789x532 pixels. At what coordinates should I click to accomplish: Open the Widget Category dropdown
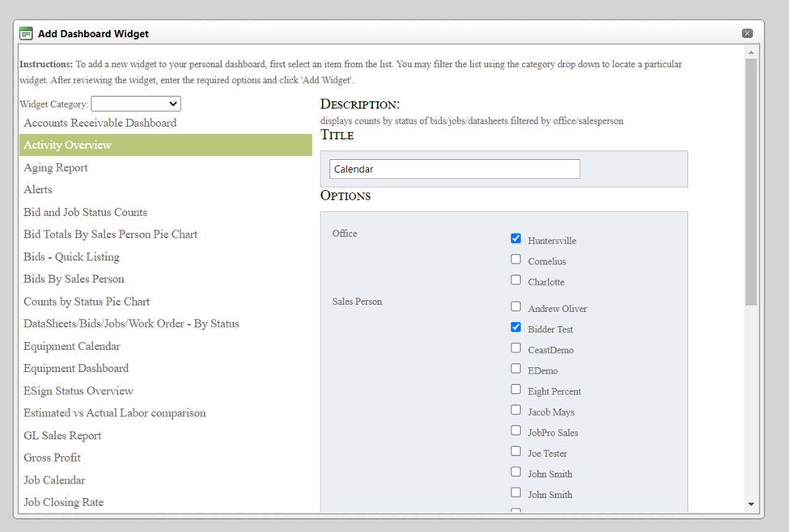[x=136, y=103]
